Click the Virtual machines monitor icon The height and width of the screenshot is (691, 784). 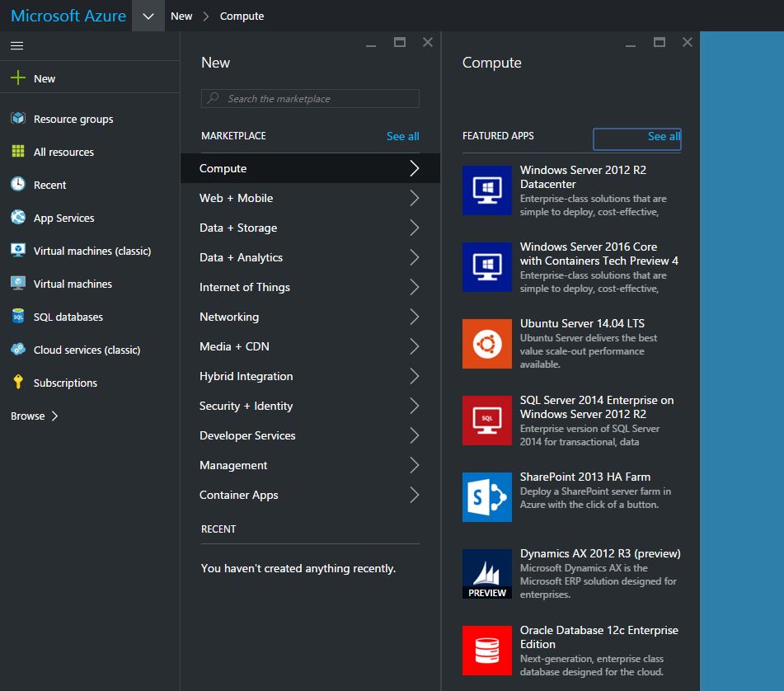[18, 283]
